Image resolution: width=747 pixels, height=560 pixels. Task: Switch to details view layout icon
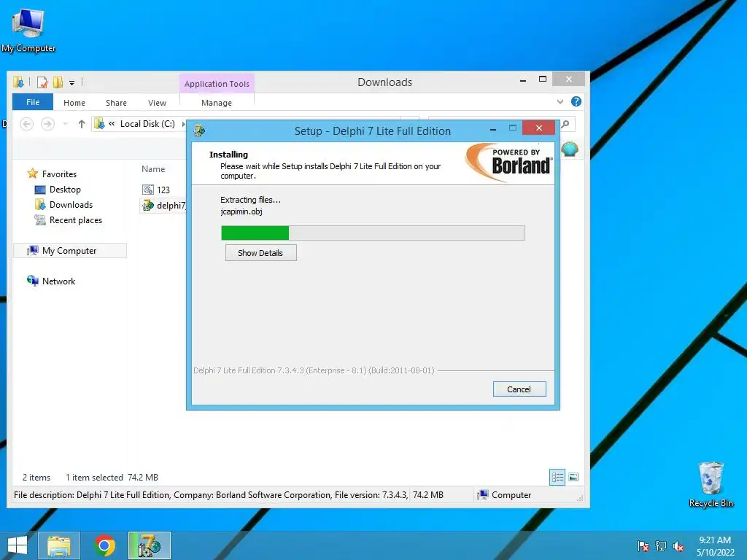(557, 477)
